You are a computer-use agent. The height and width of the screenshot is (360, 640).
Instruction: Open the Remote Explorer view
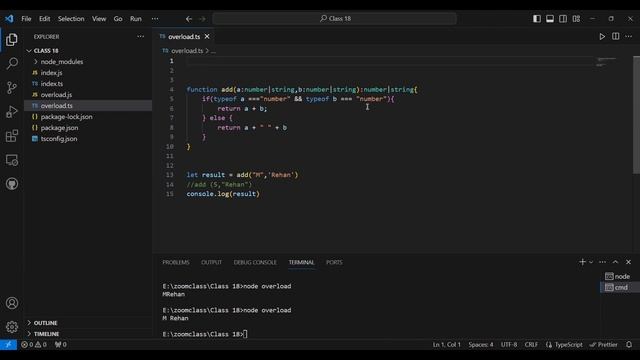12,160
